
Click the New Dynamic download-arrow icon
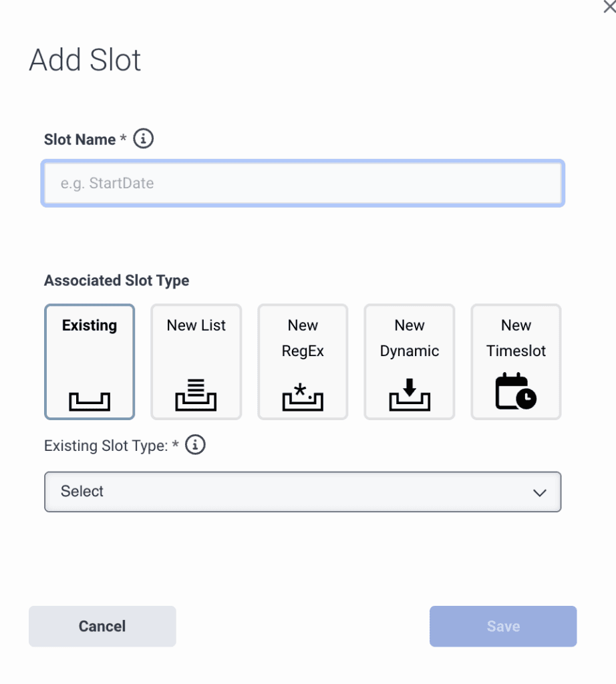pyautogui.click(x=409, y=396)
